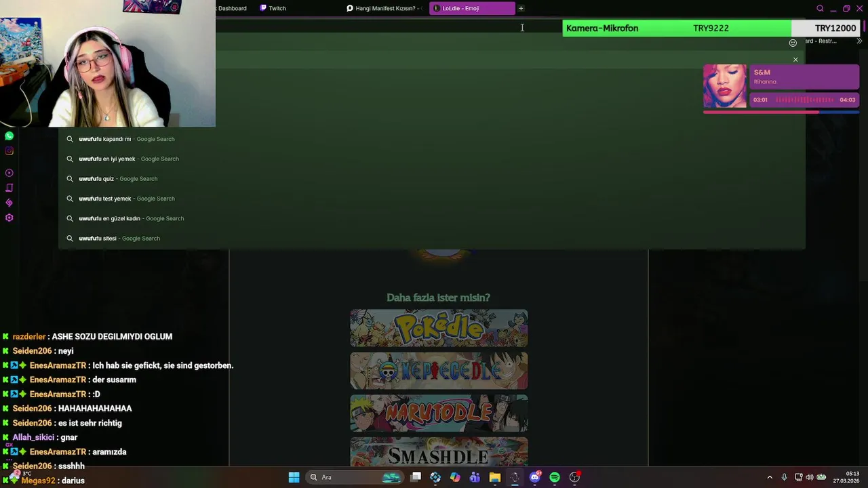The width and height of the screenshot is (868, 488).
Task: Close the dropdown with the X icon
Action: point(795,60)
